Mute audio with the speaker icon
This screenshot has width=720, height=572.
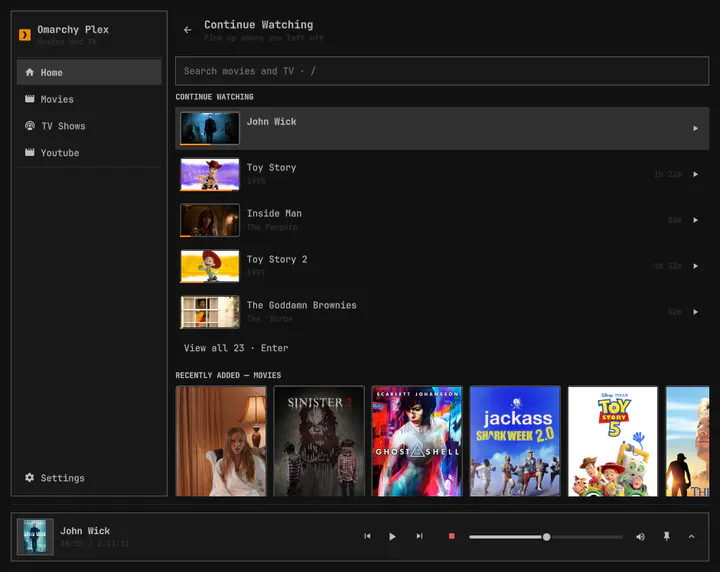(x=641, y=537)
